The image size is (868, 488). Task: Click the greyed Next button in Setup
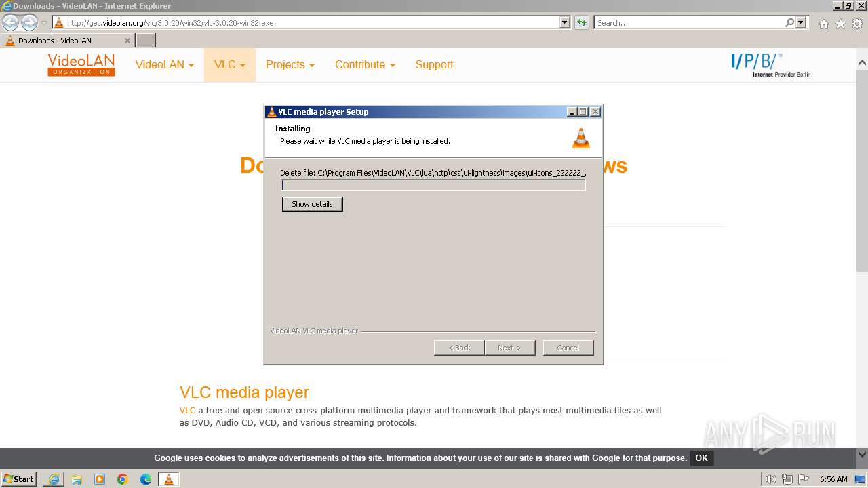[x=509, y=348]
